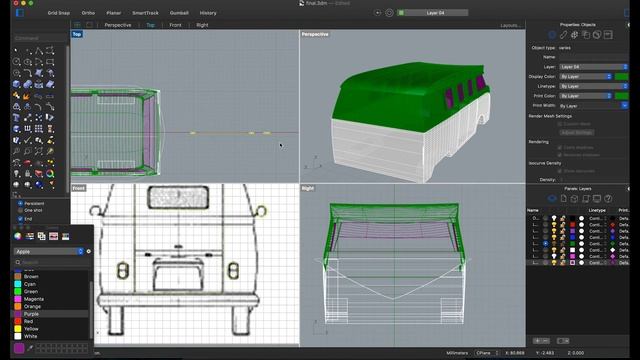Toggle the Receives shadows checkbox
Image resolution: width=640 pixels, height=360 pixels.
click(x=560, y=155)
